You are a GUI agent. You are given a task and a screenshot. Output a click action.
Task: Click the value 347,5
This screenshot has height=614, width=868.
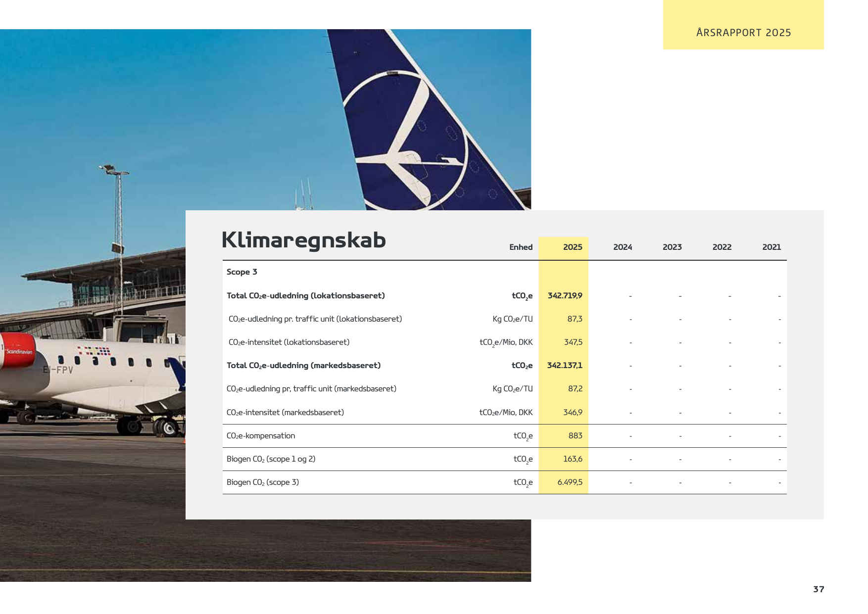point(573,342)
